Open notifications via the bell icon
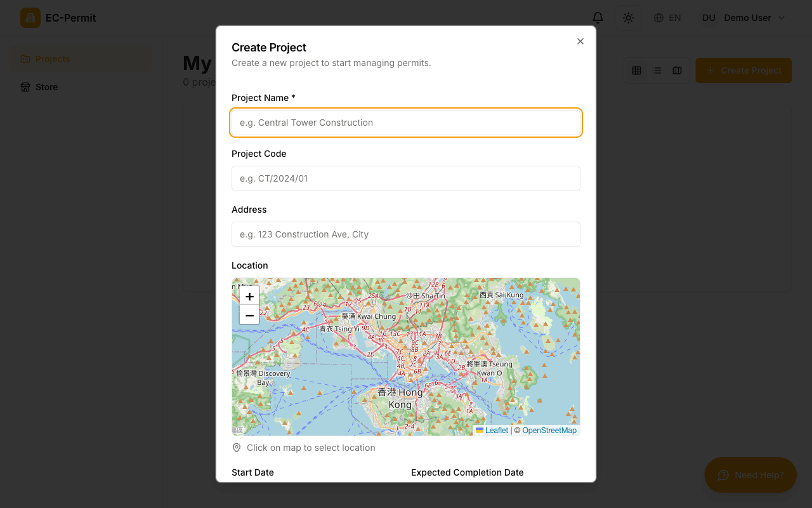The height and width of the screenshot is (508, 812). [x=597, y=18]
